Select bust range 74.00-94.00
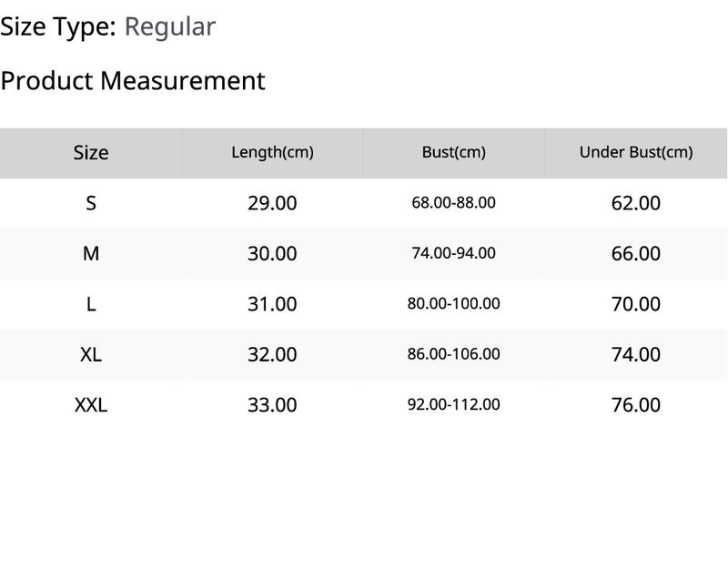728x580 pixels. click(453, 253)
